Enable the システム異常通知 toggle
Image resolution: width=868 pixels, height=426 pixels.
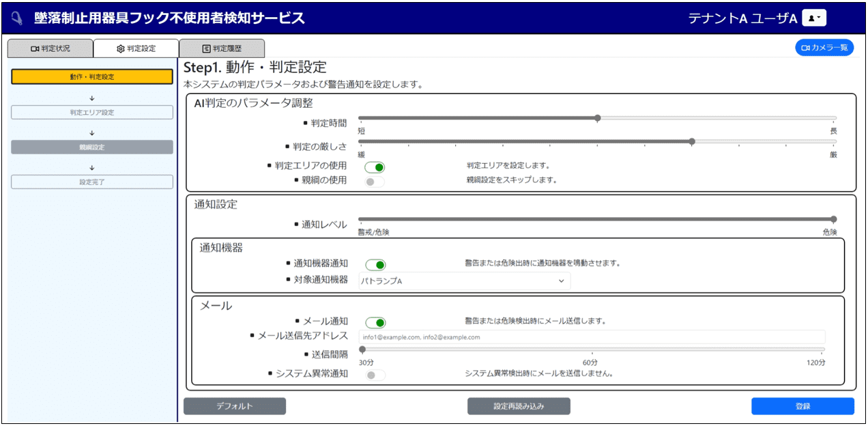[375, 375]
